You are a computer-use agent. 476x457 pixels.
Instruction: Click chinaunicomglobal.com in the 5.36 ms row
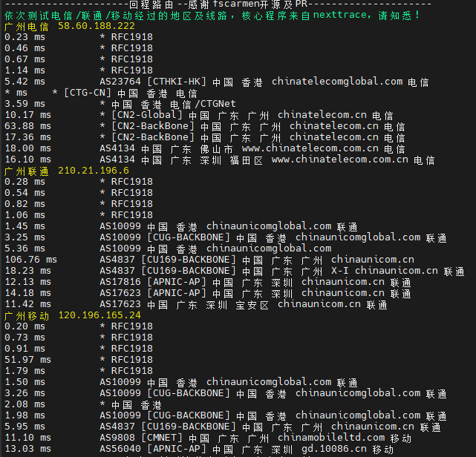[269, 249]
